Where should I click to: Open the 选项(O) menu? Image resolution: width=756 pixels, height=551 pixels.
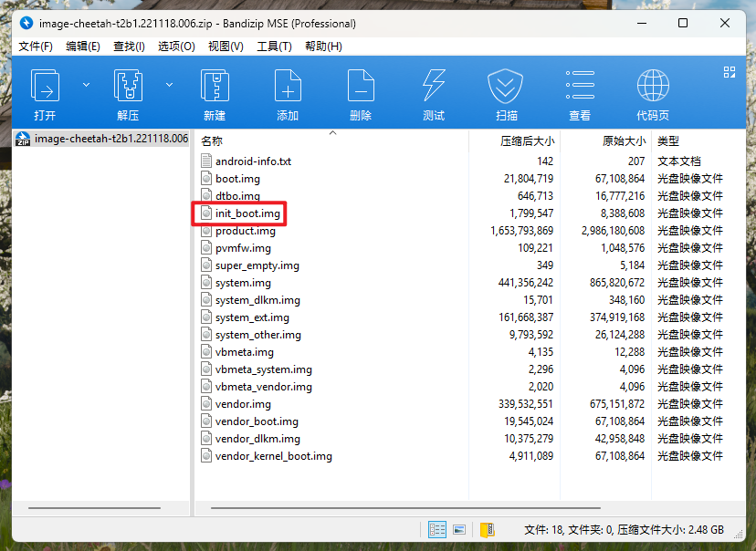click(x=176, y=47)
